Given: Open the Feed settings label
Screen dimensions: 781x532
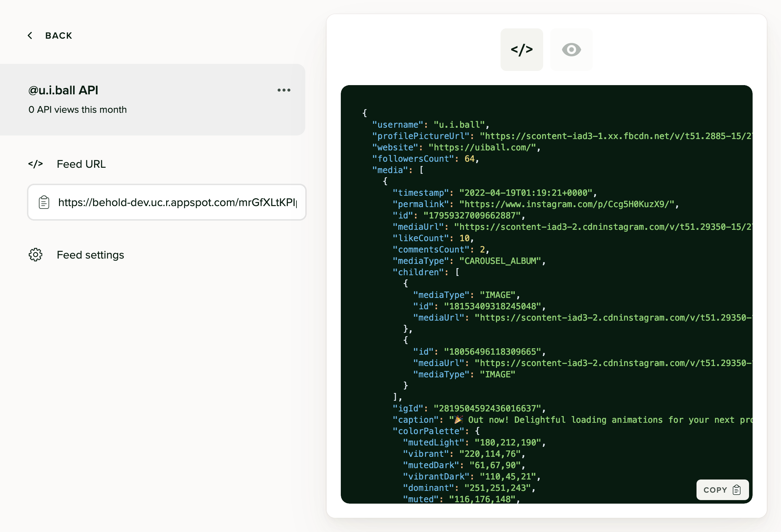Looking at the screenshot, I should 90,255.
